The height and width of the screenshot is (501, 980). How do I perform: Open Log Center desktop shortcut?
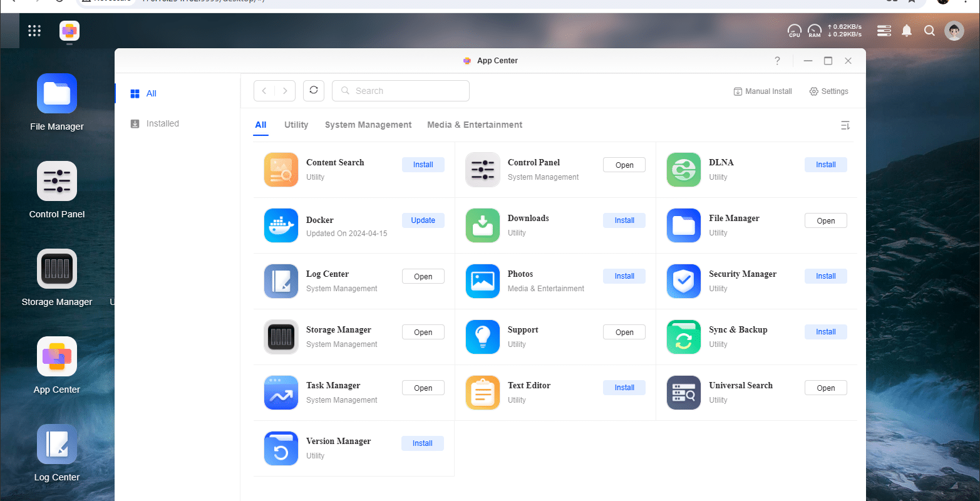[x=57, y=445]
